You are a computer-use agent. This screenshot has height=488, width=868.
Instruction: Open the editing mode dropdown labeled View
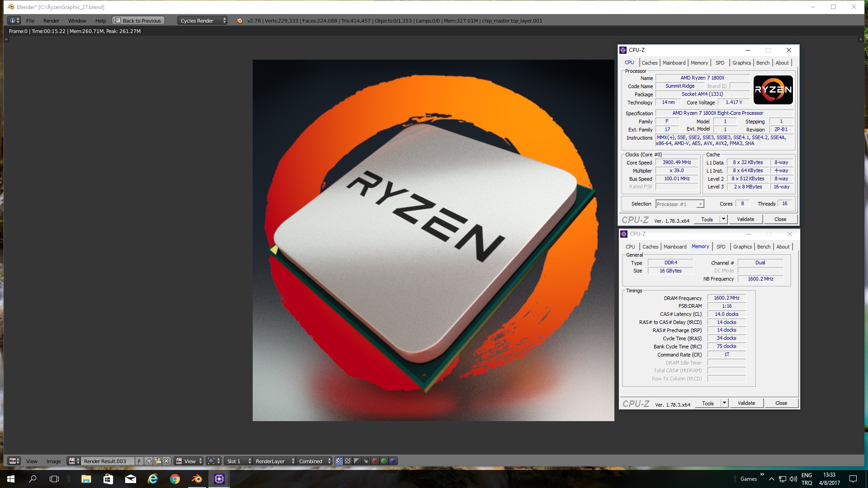[x=189, y=461]
